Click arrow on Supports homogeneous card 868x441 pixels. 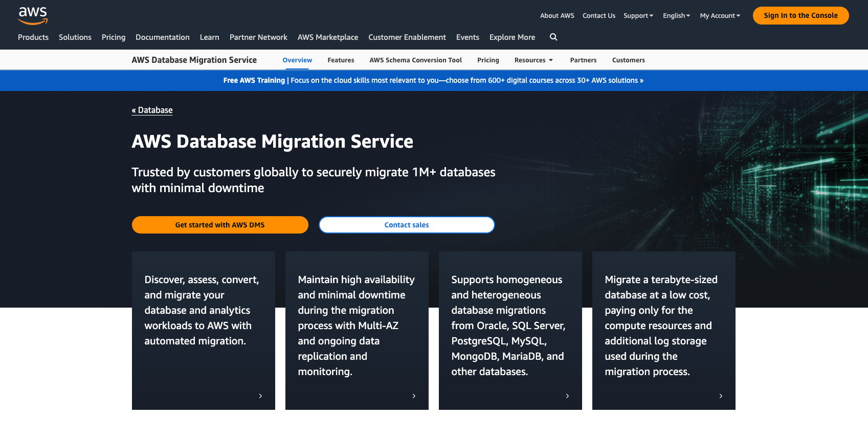pos(567,396)
